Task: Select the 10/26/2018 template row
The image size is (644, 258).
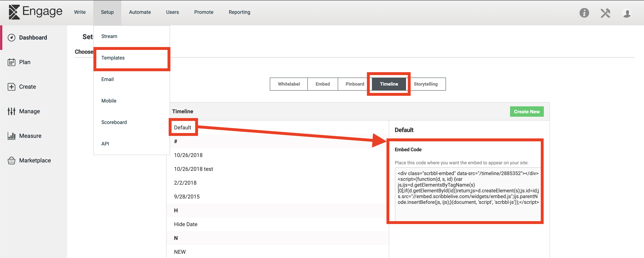Action: click(277, 155)
